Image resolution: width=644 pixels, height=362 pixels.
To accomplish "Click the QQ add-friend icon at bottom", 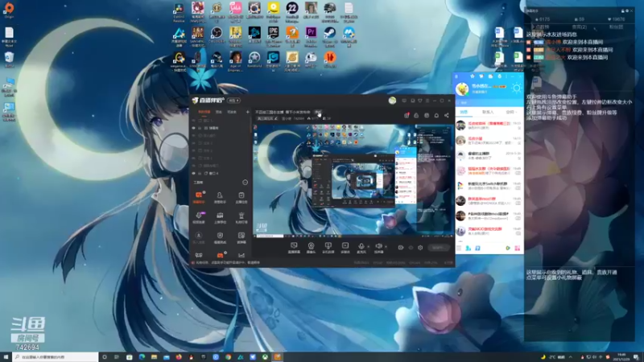I will [x=469, y=248].
